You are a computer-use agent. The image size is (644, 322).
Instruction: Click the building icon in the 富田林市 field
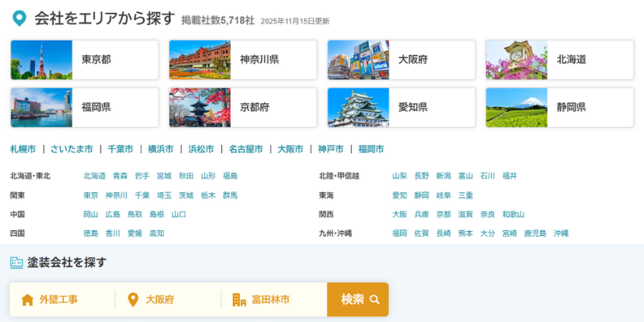click(x=239, y=299)
